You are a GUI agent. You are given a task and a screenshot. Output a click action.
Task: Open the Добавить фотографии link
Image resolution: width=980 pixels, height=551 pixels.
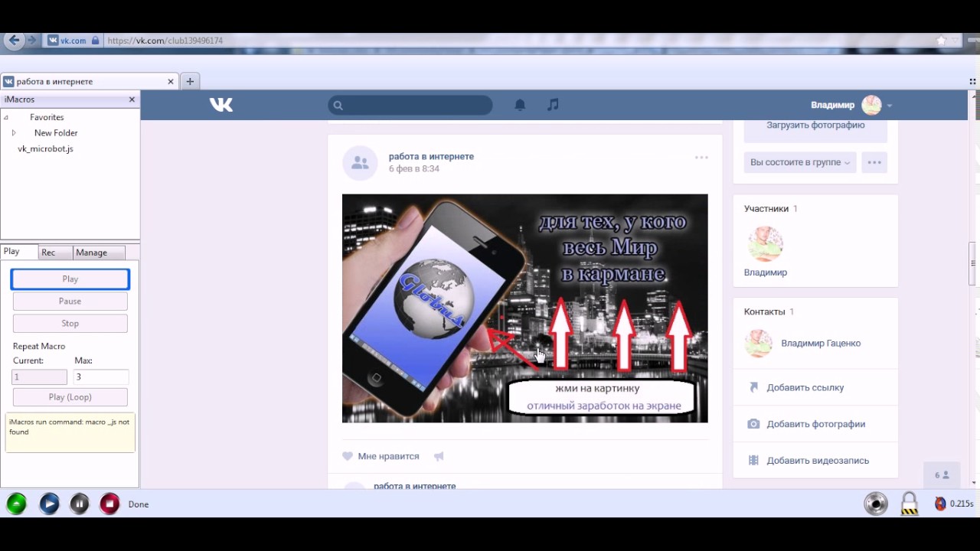tap(816, 424)
